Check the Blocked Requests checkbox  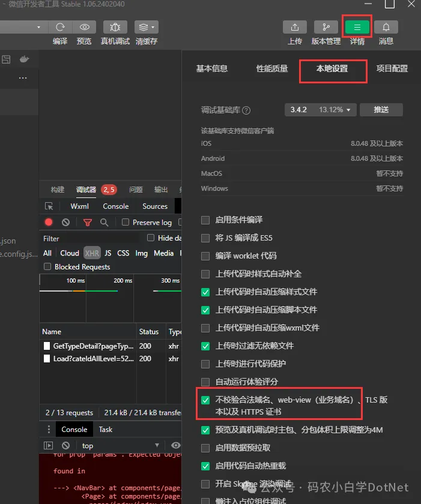(47, 266)
